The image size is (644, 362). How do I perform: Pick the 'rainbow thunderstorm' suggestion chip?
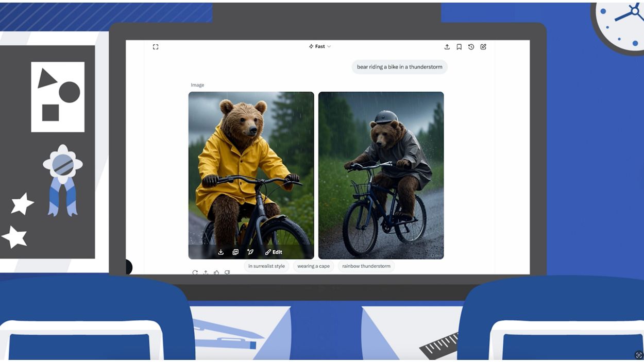coord(366,266)
